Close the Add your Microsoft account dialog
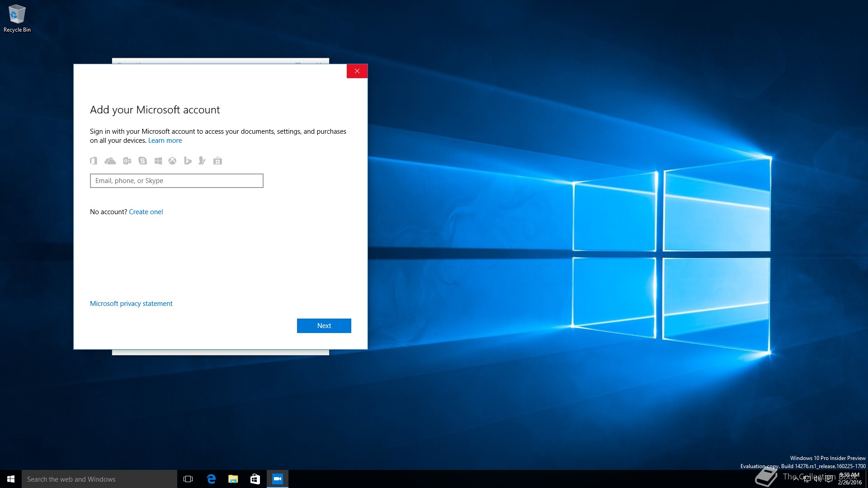The height and width of the screenshot is (488, 868). (x=357, y=71)
